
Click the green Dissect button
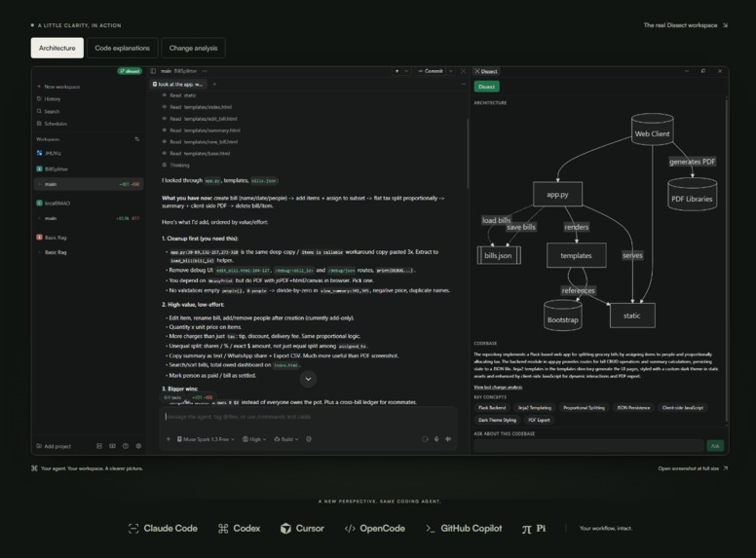[486, 87]
